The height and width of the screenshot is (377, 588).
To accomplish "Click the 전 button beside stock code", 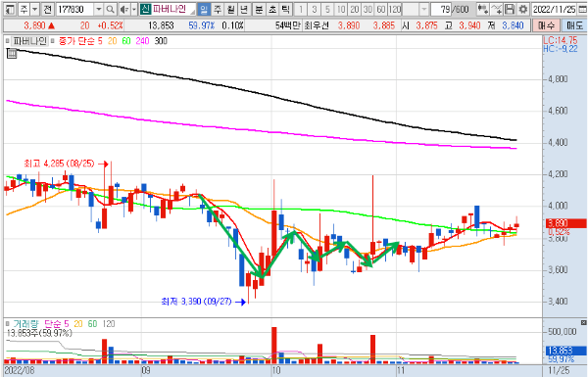I will [47, 9].
